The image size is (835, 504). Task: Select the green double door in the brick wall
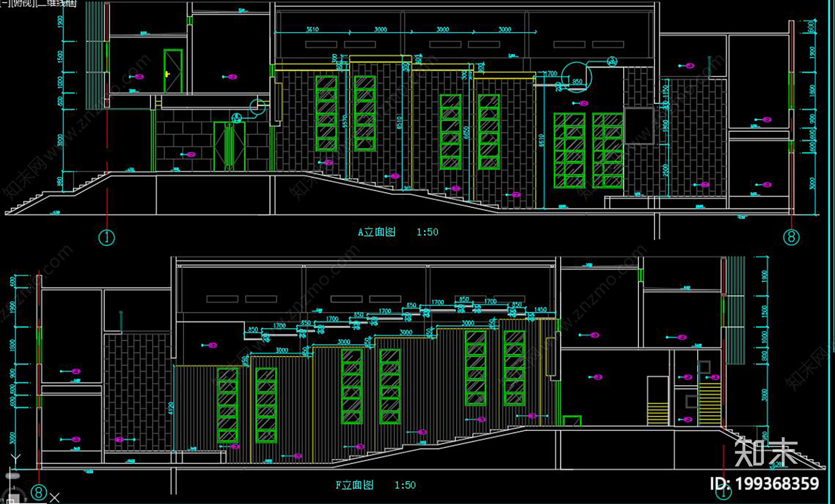[229, 147]
